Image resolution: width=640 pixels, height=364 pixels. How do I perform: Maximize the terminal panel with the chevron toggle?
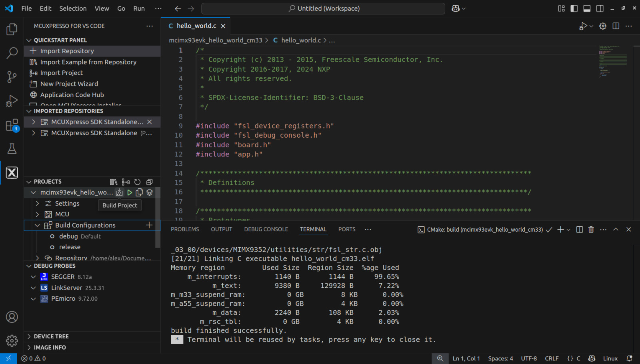(616, 229)
